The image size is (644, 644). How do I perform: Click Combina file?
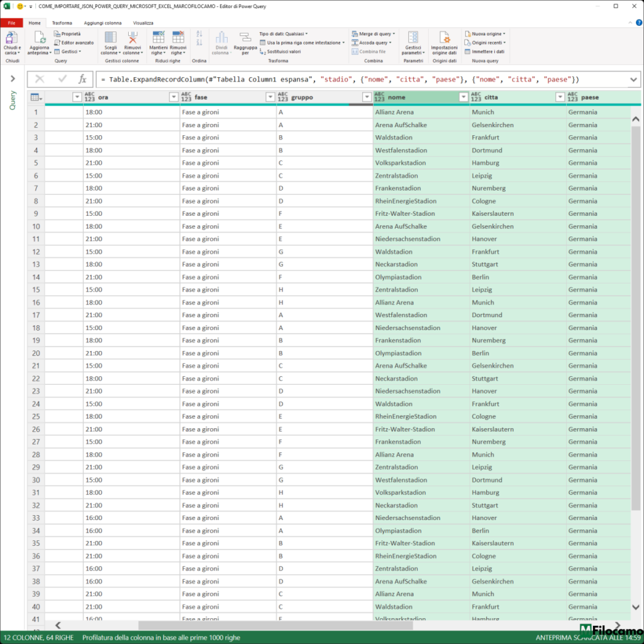[369, 52]
